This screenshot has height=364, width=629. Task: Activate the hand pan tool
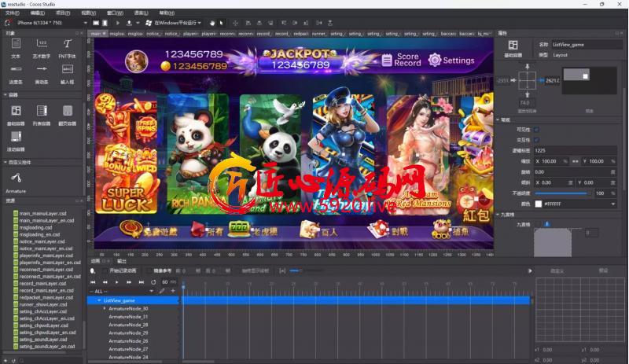pos(212,24)
